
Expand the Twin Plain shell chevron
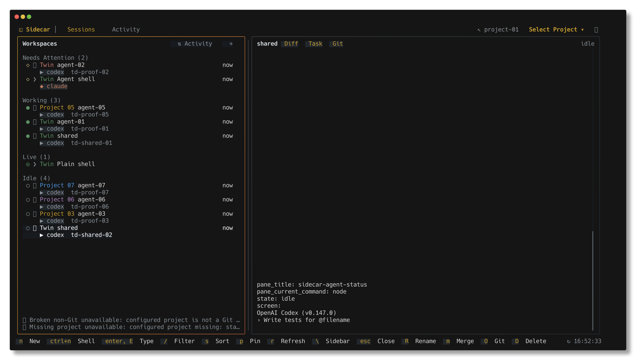tap(35, 165)
